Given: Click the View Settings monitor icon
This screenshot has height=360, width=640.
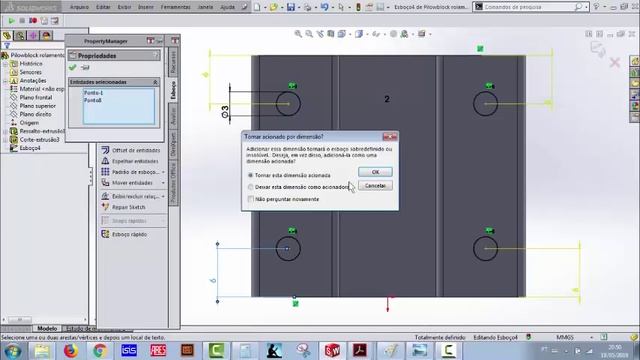Looking at the screenshot, I should tap(422, 34).
